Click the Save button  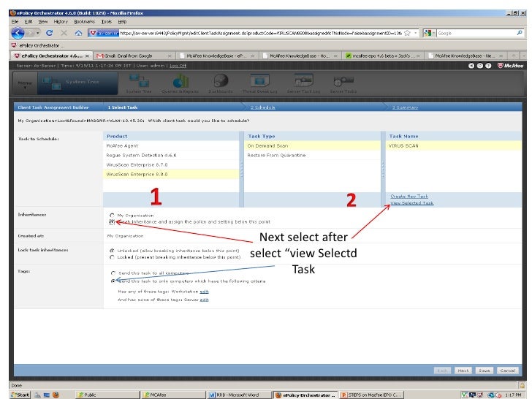click(484, 370)
